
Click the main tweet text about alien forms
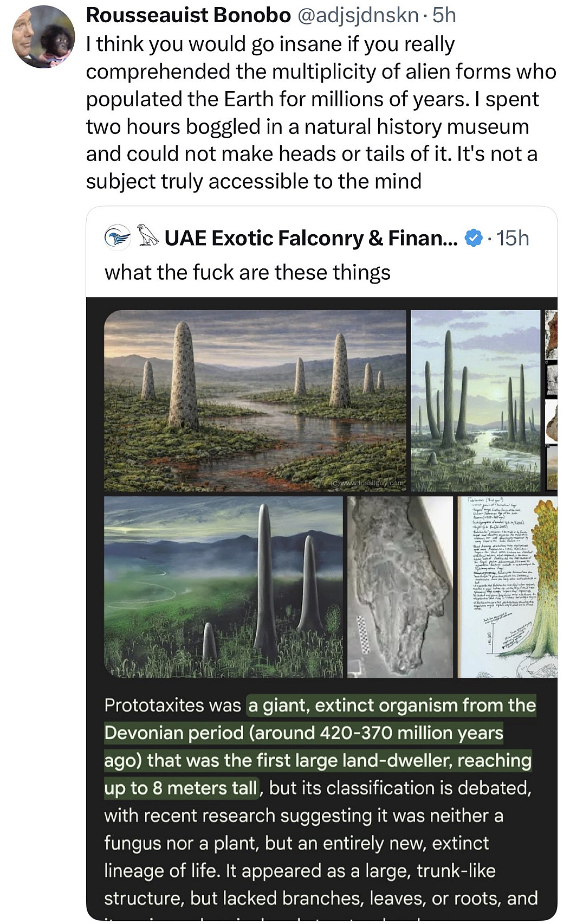tap(320, 113)
